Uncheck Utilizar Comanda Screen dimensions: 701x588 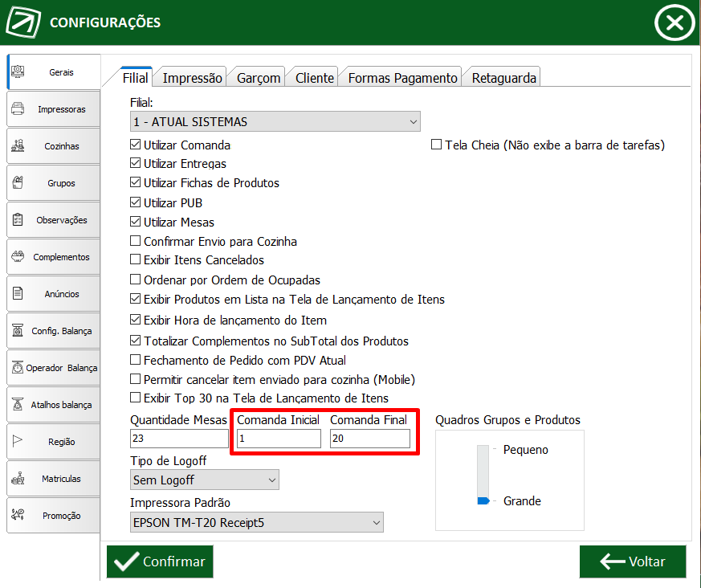click(135, 145)
